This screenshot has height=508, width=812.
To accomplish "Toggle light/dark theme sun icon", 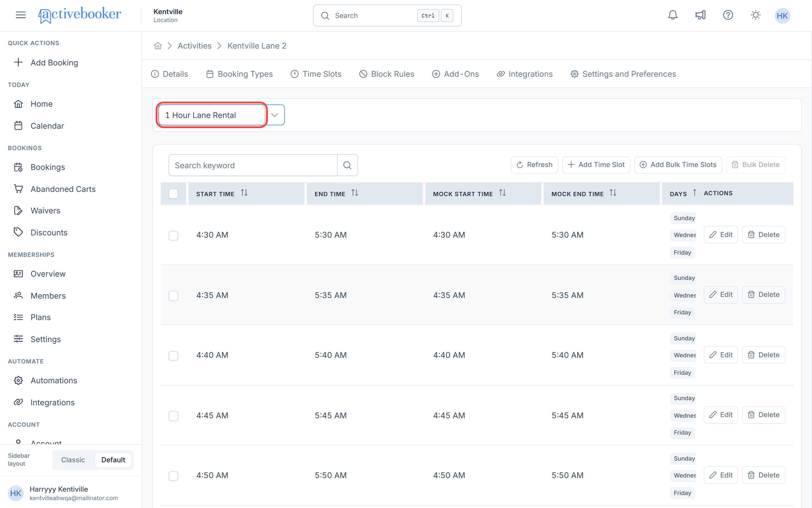I will pos(755,15).
